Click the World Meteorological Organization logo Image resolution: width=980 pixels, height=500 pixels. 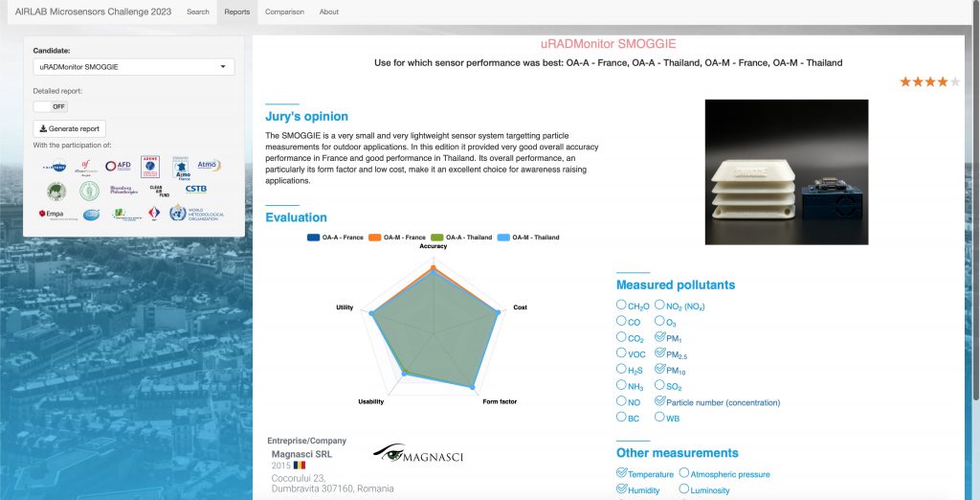(x=195, y=214)
